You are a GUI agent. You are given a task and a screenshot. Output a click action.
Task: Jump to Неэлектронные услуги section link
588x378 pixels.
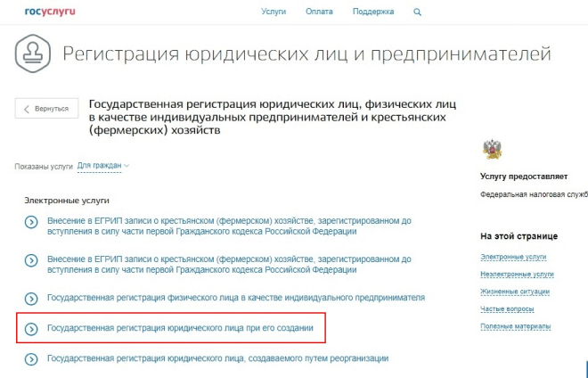[x=517, y=275]
